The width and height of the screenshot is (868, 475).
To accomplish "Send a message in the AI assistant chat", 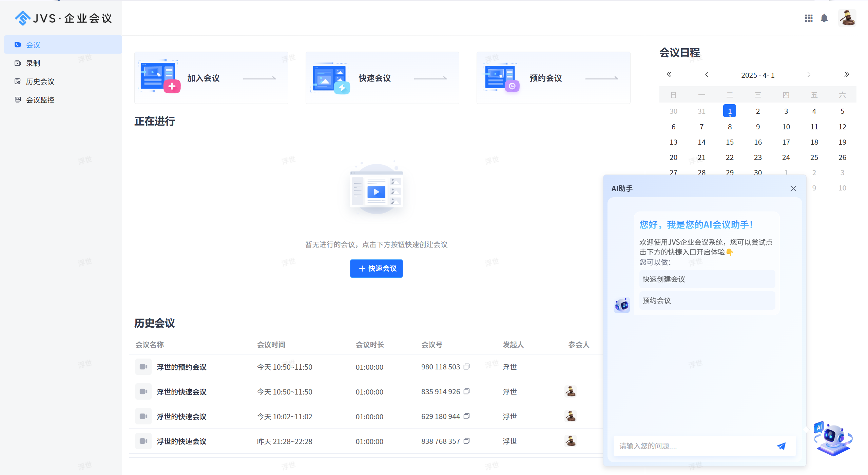I will coord(782,445).
